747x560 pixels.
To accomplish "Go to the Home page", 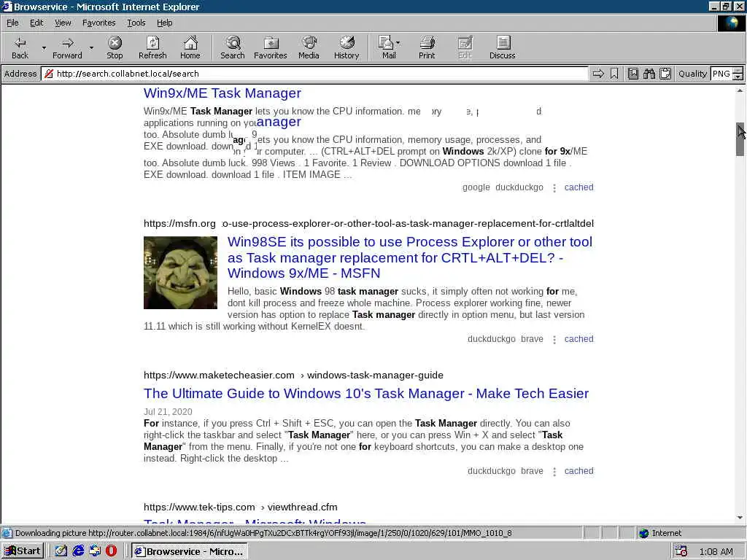I will click(x=190, y=47).
